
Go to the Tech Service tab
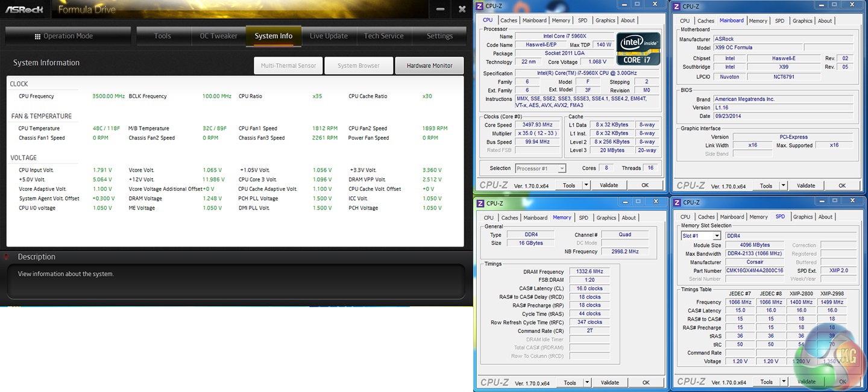tap(384, 36)
